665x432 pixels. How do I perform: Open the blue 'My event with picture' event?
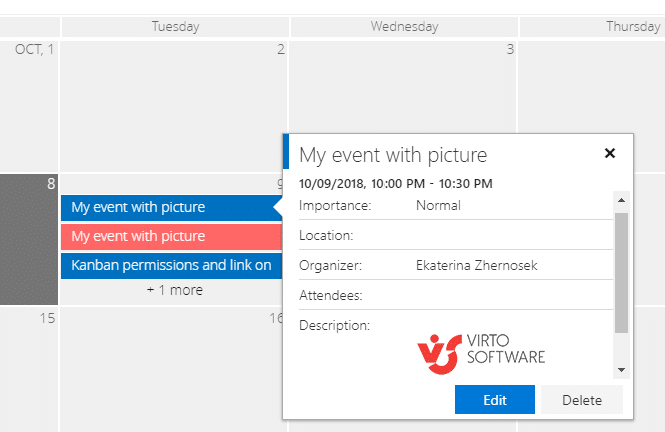pyautogui.click(x=171, y=207)
